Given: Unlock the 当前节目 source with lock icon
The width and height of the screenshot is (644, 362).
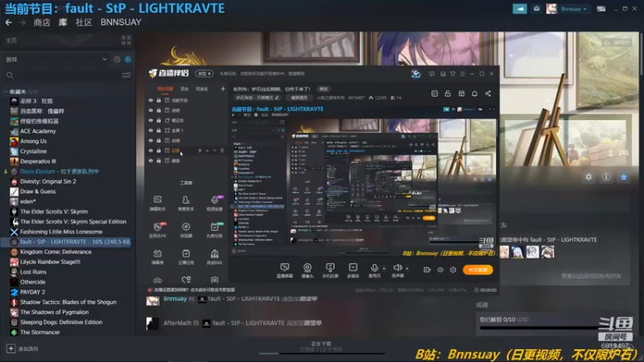Looking at the screenshot, I should 159,100.
